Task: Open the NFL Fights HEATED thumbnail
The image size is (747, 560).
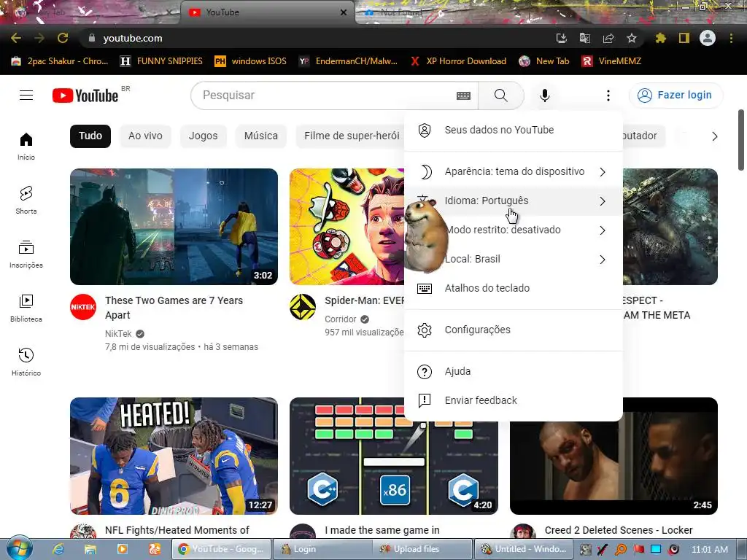Action: tap(174, 456)
